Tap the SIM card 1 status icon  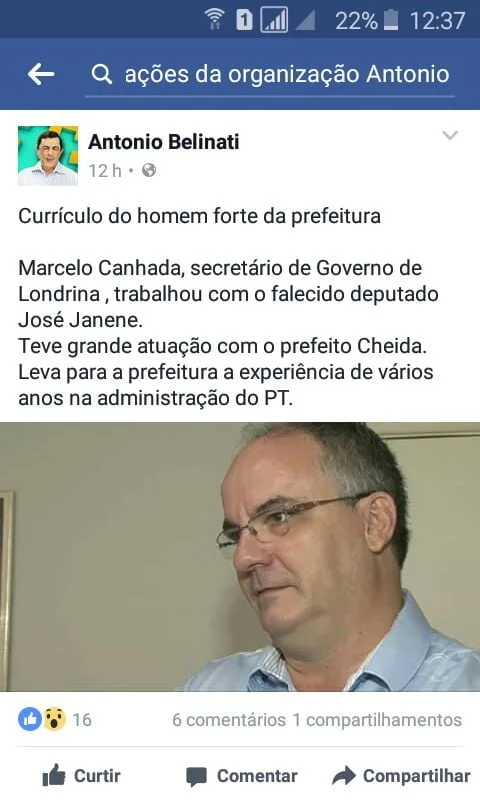point(244,20)
